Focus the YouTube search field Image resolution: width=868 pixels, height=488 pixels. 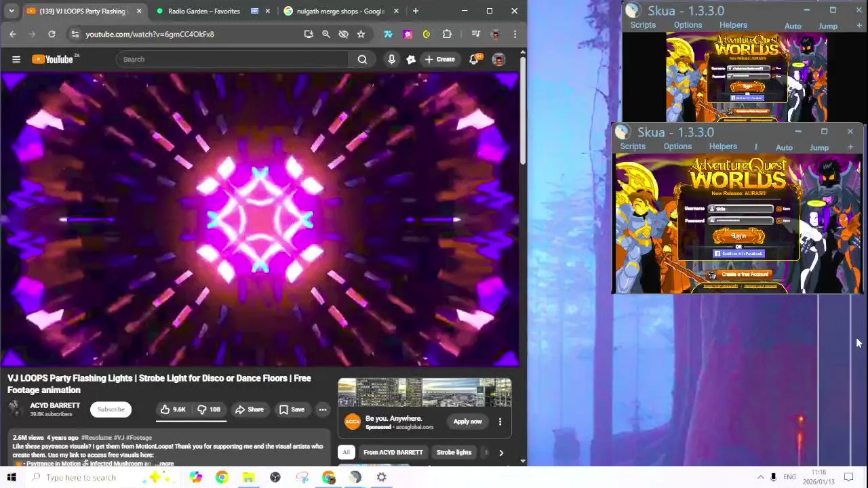pos(232,60)
